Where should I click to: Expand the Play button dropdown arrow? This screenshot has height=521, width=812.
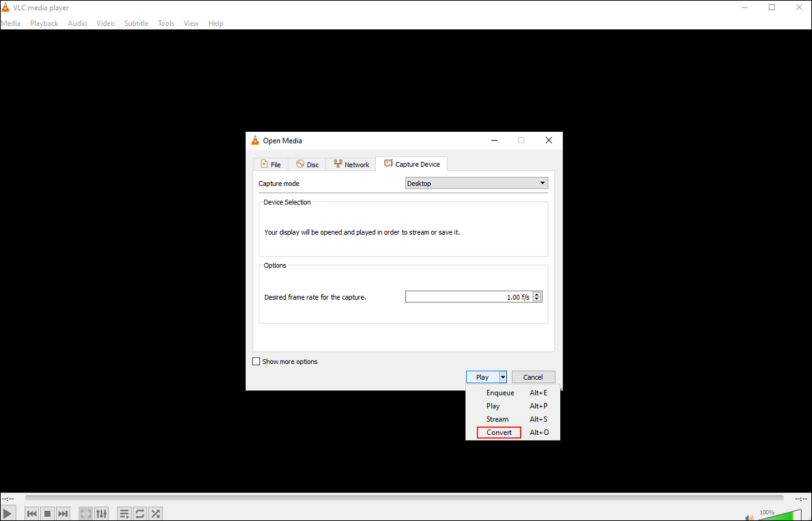[504, 376]
